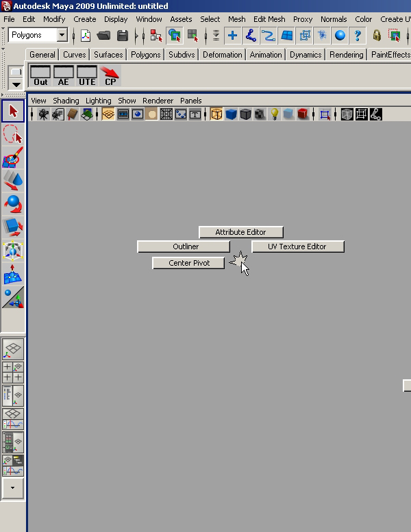Enable select by object type mode
This screenshot has height=532, width=411.
click(175, 36)
